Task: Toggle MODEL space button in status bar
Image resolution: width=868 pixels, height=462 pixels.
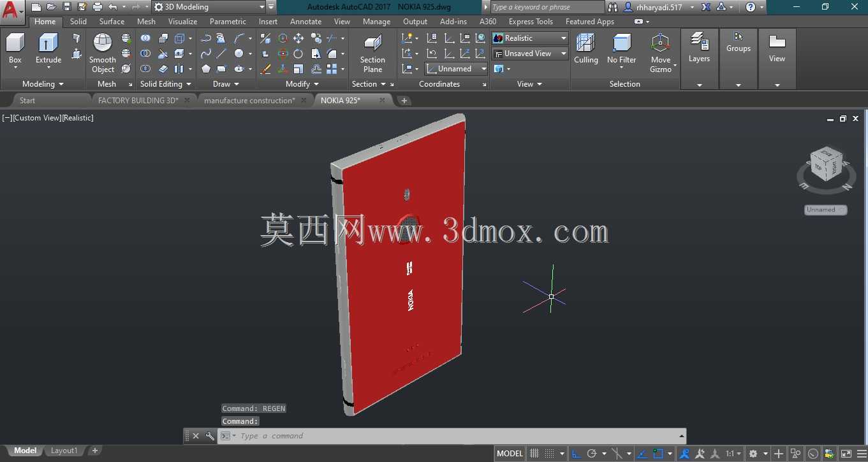Action: pos(510,454)
